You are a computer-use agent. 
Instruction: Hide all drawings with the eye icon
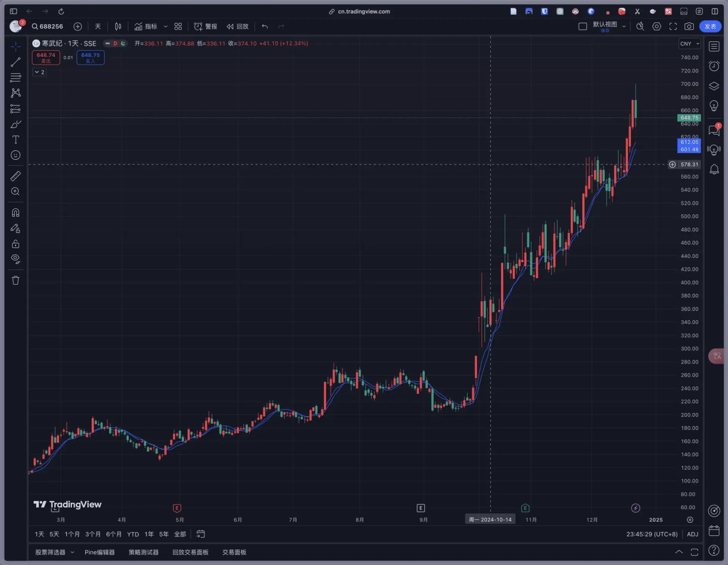(x=16, y=259)
